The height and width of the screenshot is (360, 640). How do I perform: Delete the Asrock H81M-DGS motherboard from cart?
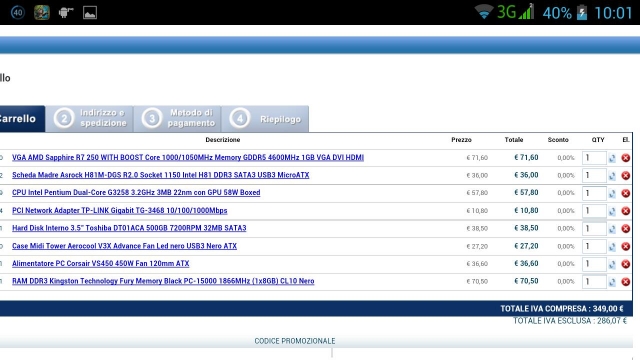[x=625, y=176]
